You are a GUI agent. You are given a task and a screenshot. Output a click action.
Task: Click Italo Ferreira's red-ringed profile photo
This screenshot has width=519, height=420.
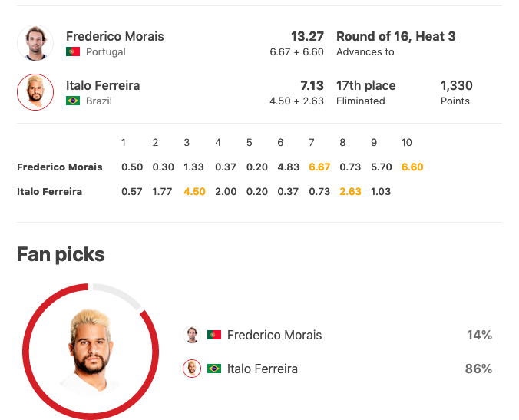35,92
